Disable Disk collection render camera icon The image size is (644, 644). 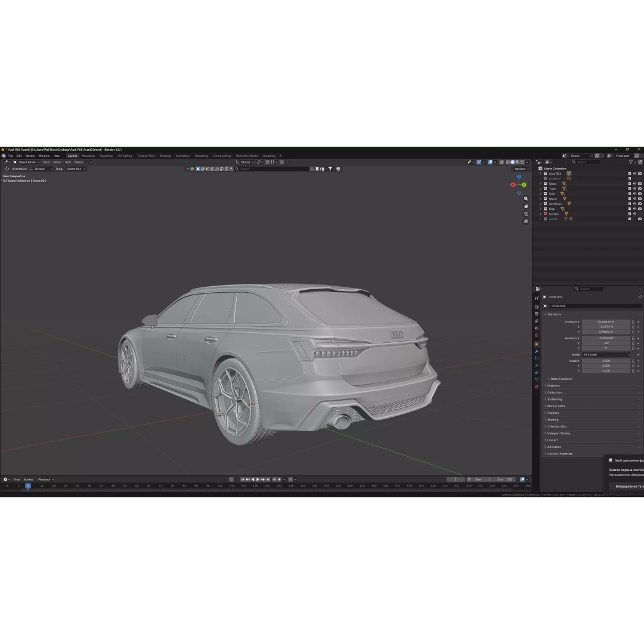click(640, 209)
